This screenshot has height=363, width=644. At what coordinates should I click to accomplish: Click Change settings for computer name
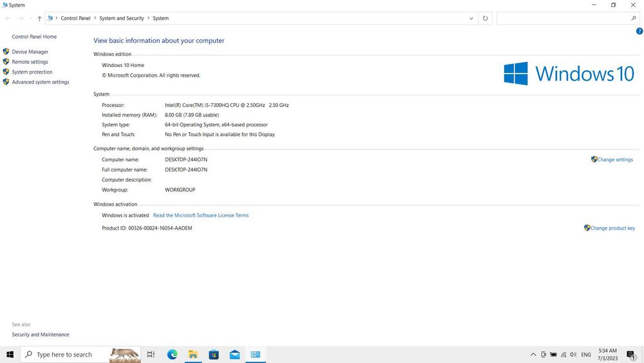pyautogui.click(x=615, y=159)
